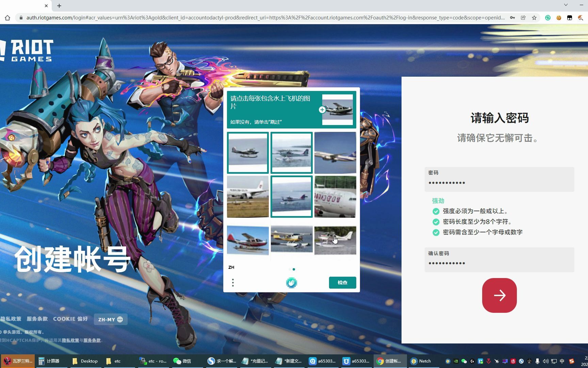
Task: Open 瓦罗兰特 app in taskbar
Action: coord(17,361)
